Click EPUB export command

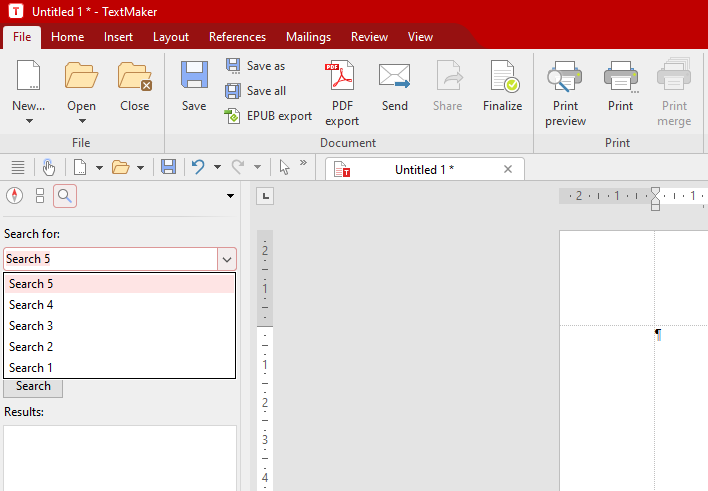click(x=268, y=116)
